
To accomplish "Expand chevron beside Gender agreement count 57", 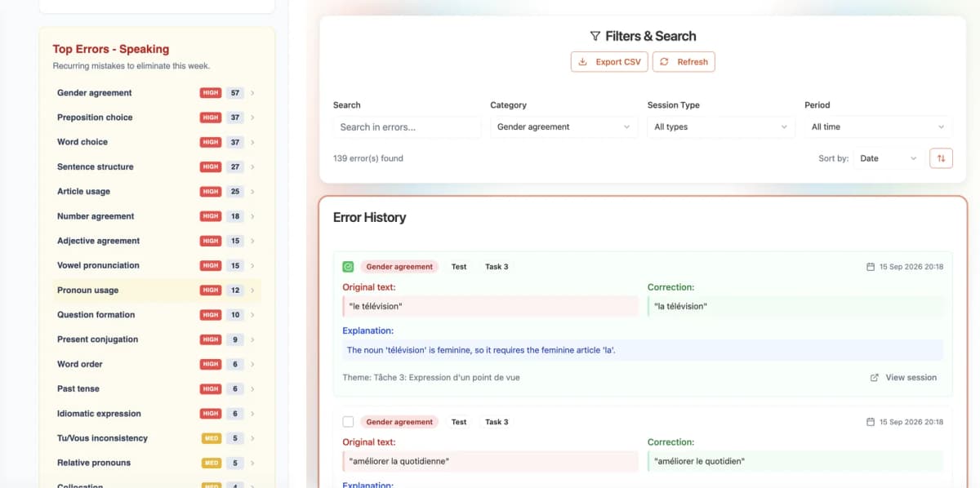I will (x=252, y=93).
